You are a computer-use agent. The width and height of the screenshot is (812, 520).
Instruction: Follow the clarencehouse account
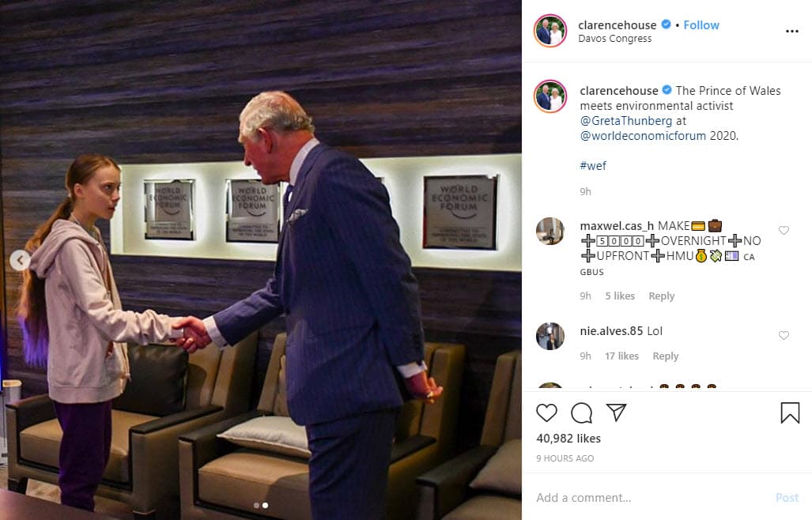[701, 24]
